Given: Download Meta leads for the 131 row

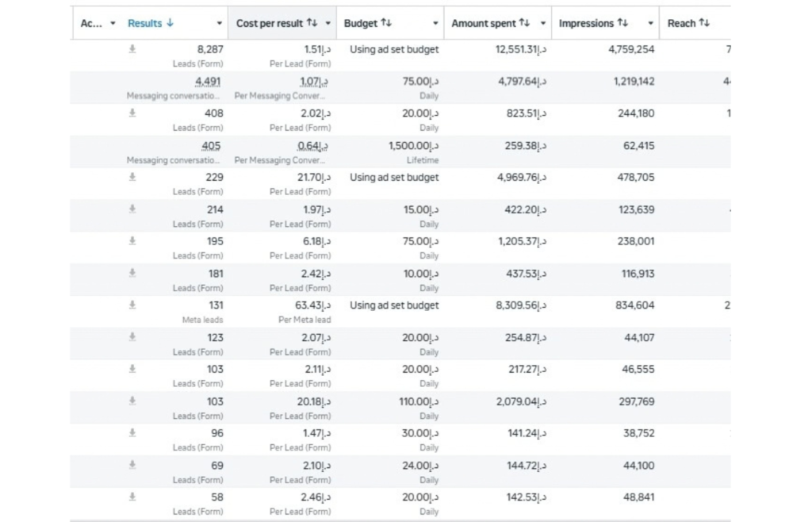Looking at the screenshot, I should click(132, 305).
